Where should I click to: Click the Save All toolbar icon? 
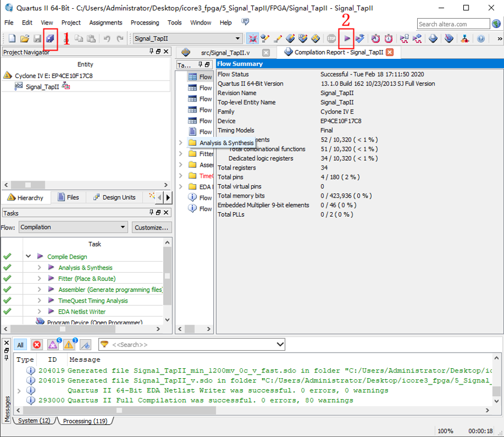[50, 38]
